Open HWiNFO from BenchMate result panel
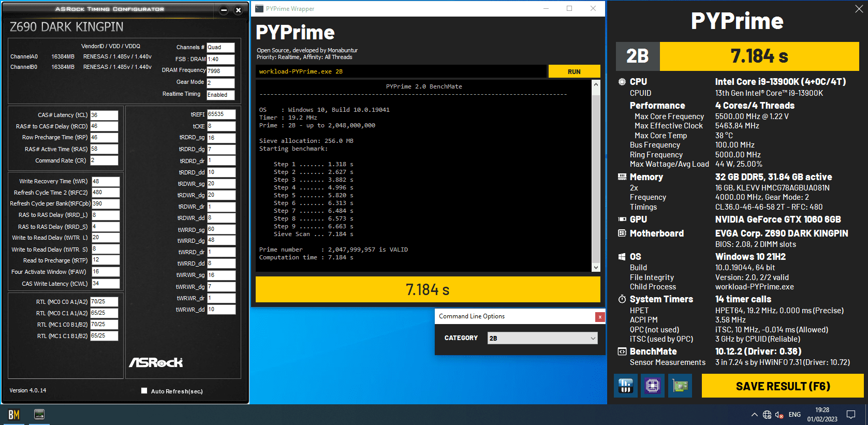This screenshot has height=425, width=868. 626,386
